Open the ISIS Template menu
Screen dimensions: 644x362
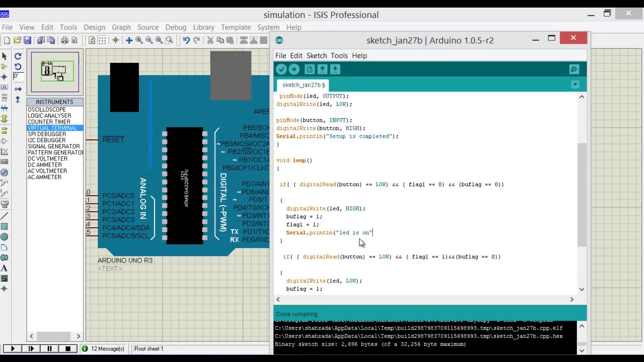(x=236, y=27)
